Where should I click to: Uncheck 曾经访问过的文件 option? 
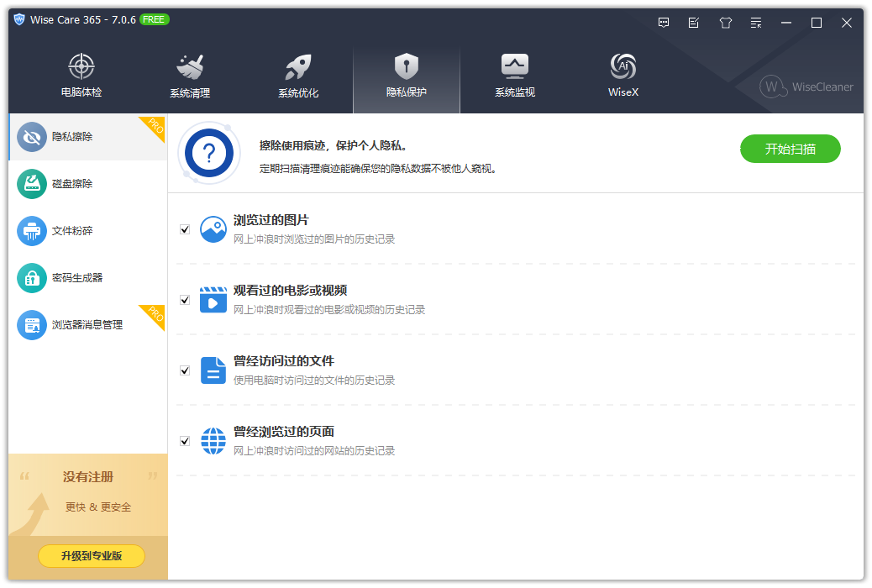[185, 370]
